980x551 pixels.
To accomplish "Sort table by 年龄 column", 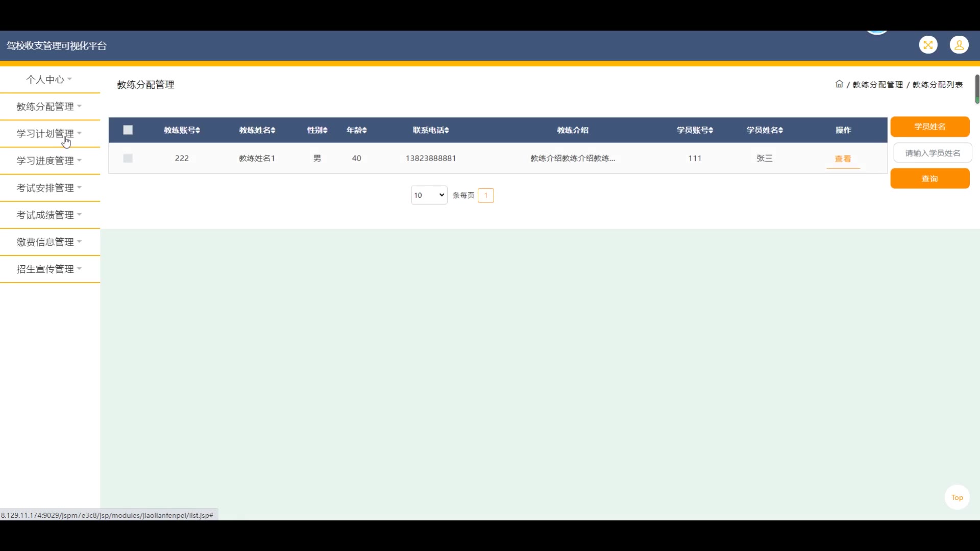I will click(364, 131).
